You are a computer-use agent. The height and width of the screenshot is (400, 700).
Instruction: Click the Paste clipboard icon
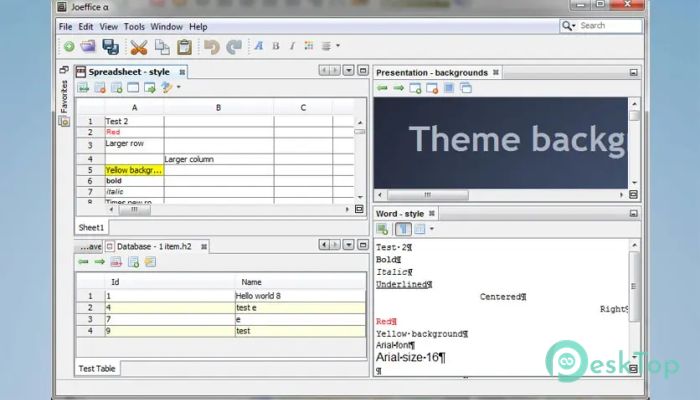[184, 47]
